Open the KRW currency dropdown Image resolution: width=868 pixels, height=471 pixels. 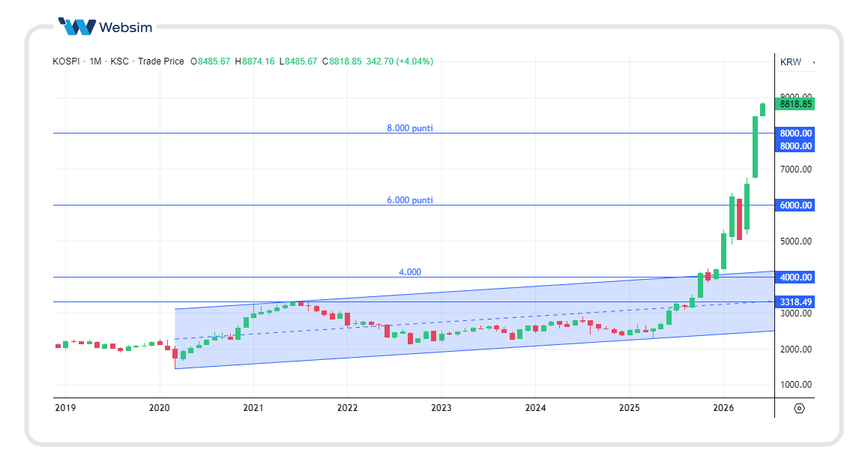click(x=796, y=62)
